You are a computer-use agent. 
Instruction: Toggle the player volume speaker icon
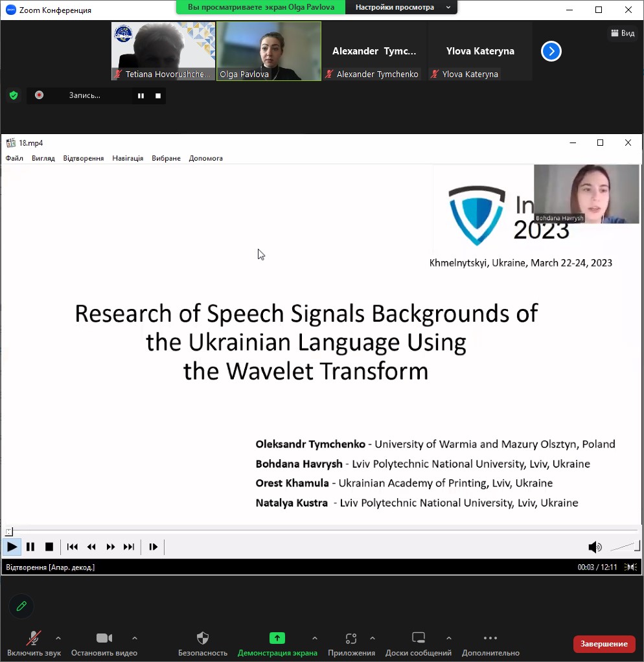pyautogui.click(x=594, y=547)
